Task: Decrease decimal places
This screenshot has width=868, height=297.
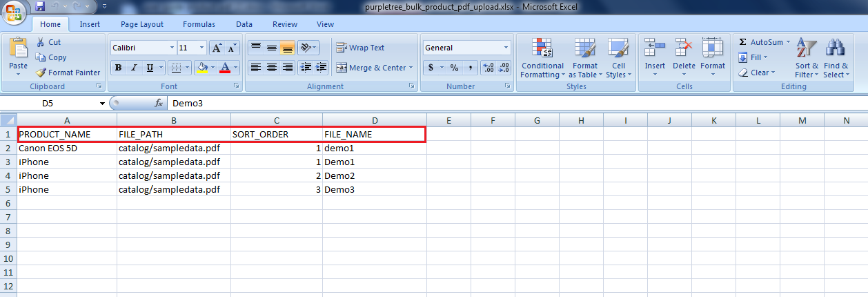Action: click(504, 68)
